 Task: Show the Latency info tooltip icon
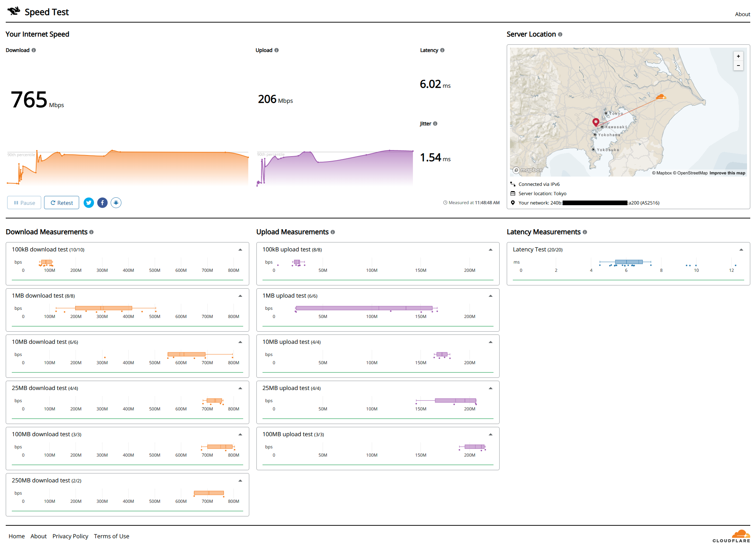click(x=442, y=50)
